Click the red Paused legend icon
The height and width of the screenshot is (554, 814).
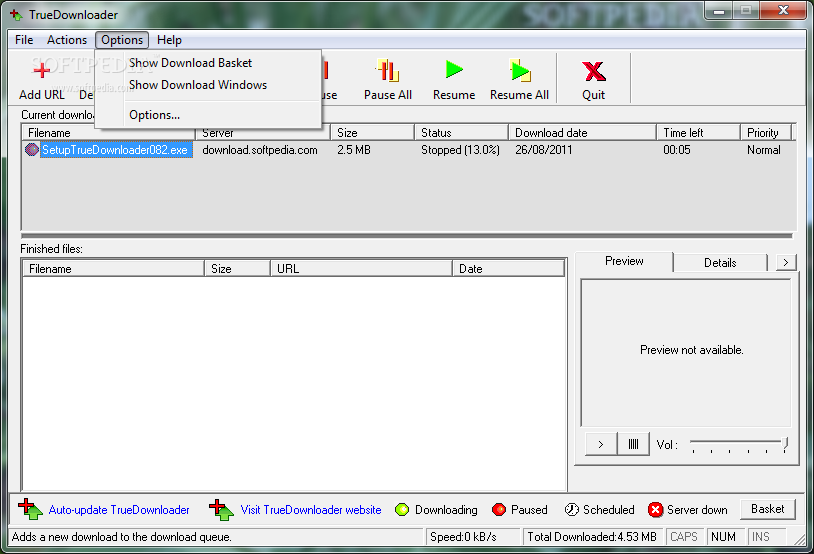499,510
